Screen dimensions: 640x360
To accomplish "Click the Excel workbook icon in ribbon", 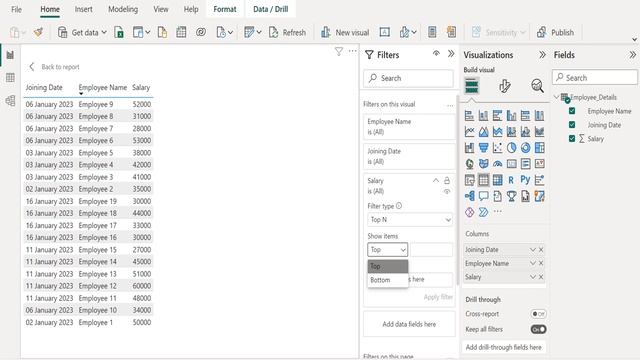I will 119,32.
